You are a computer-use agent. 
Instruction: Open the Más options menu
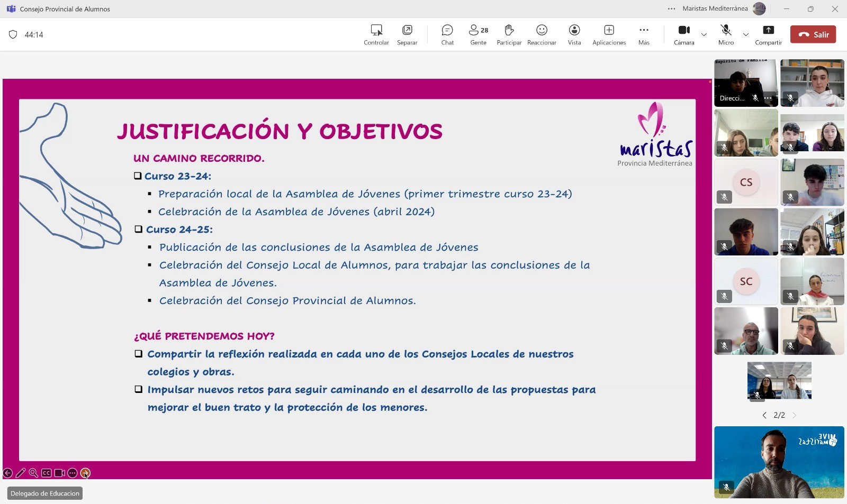(x=644, y=35)
